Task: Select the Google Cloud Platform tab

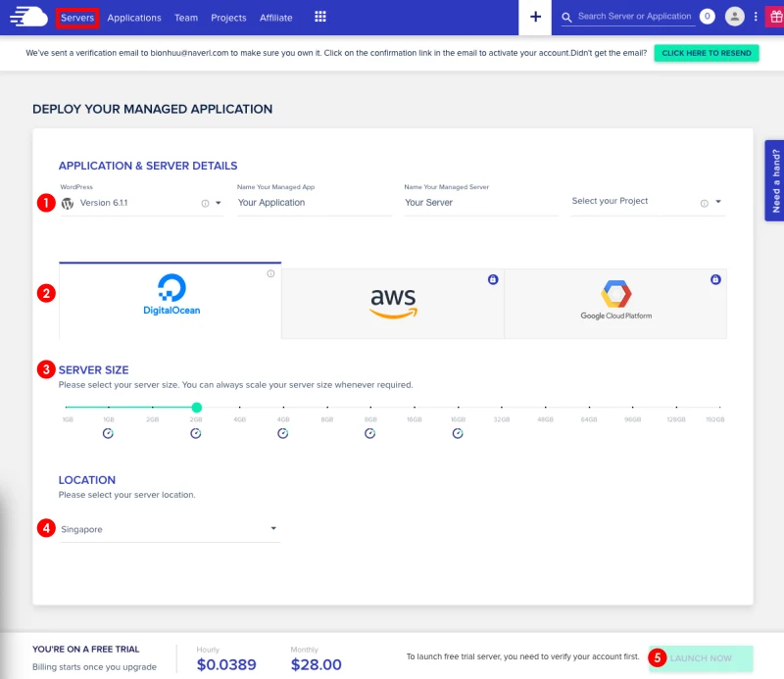Action: [615, 304]
